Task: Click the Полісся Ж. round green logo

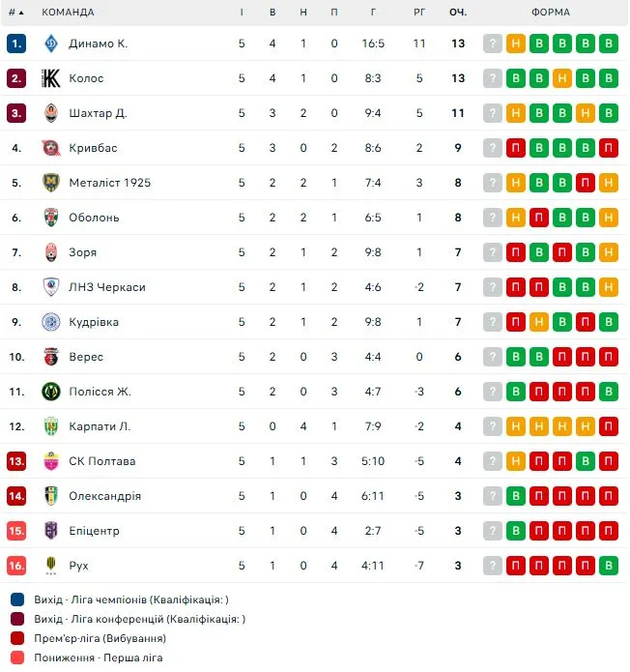Action: 51,392
